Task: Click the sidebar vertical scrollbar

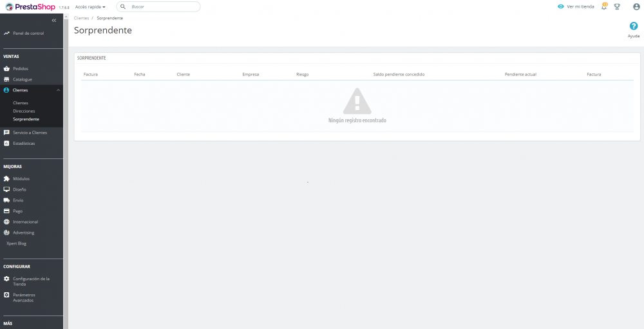Action: click(x=66, y=171)
